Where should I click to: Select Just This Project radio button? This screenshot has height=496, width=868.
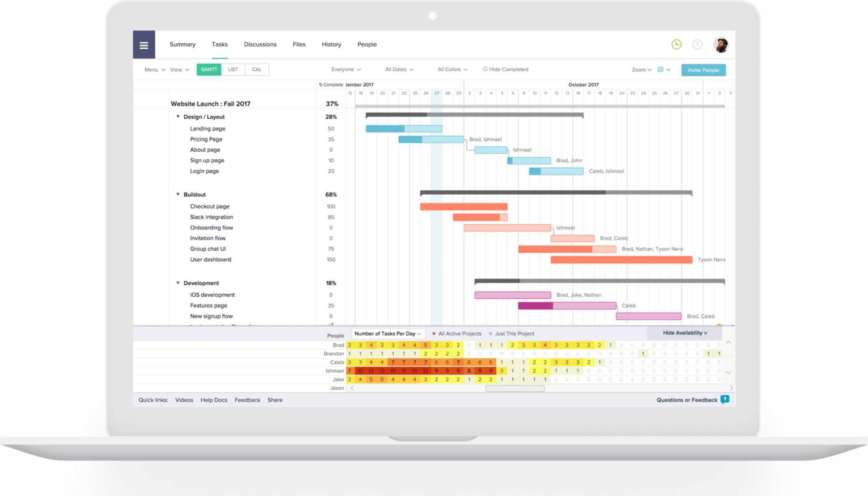point(491,333)
